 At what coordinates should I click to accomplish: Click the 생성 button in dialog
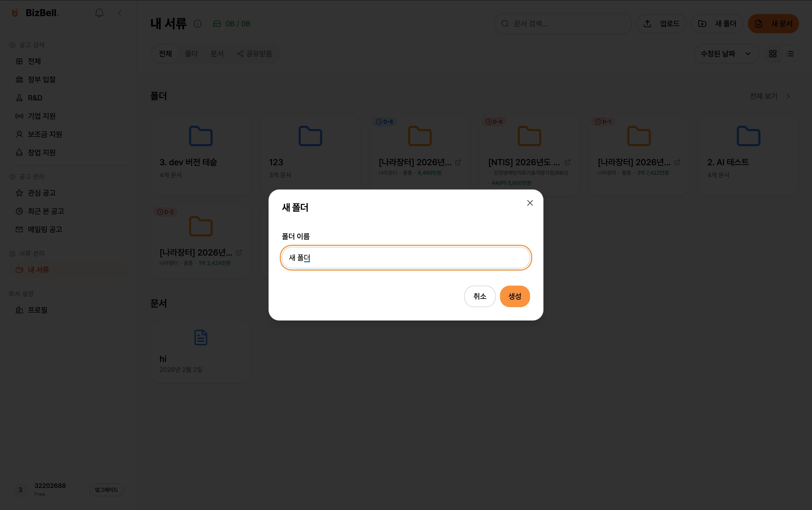click(514, 296)
